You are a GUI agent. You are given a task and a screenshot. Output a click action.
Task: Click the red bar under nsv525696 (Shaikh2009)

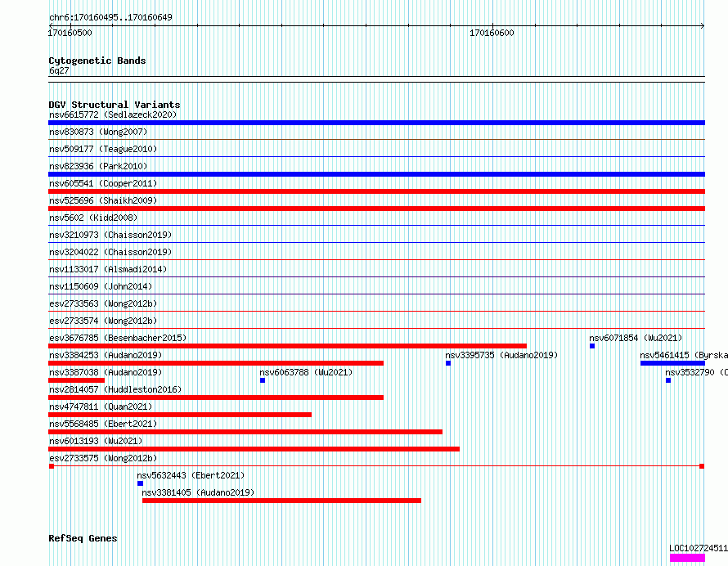click(x=376, y=209)
